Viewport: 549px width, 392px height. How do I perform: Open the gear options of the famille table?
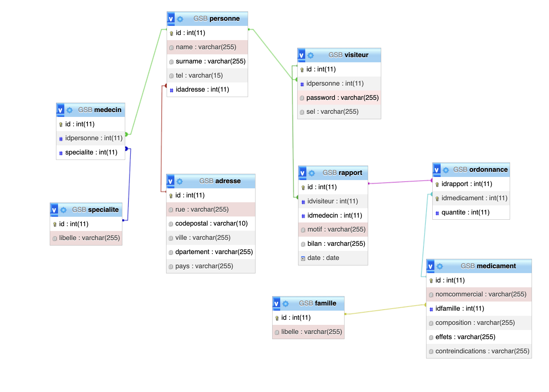tap(286, 304)
